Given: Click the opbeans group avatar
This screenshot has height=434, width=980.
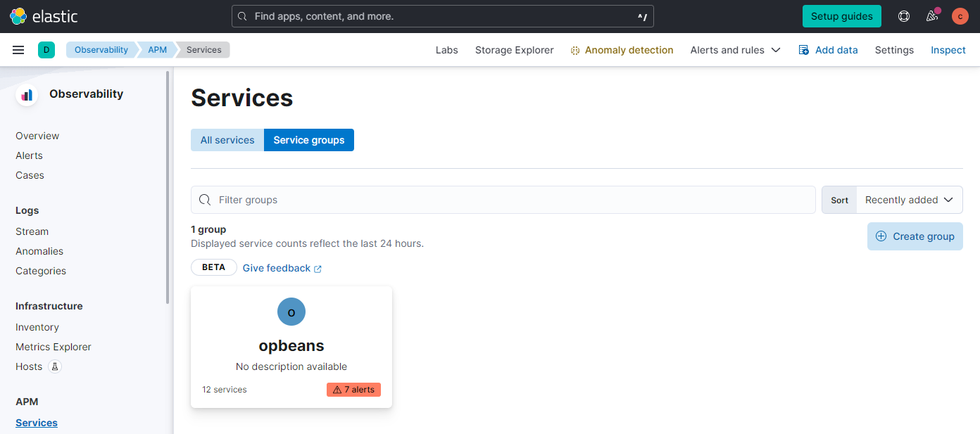Looking at the screenshot, I should point(291,312).
